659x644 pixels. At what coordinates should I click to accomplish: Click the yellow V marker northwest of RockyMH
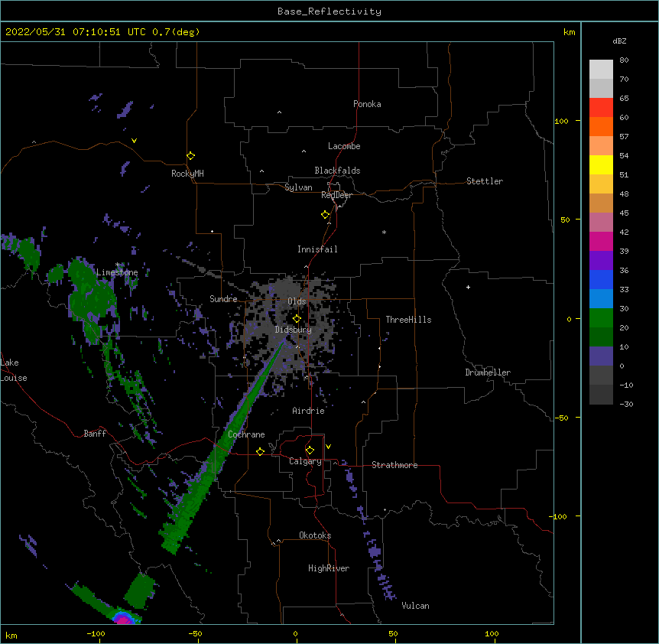pos(134,141)
